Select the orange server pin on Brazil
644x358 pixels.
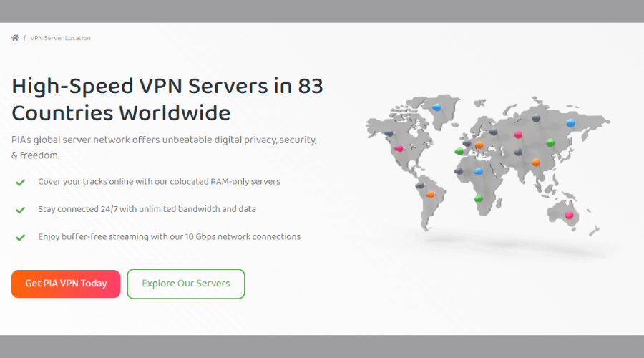430,193
